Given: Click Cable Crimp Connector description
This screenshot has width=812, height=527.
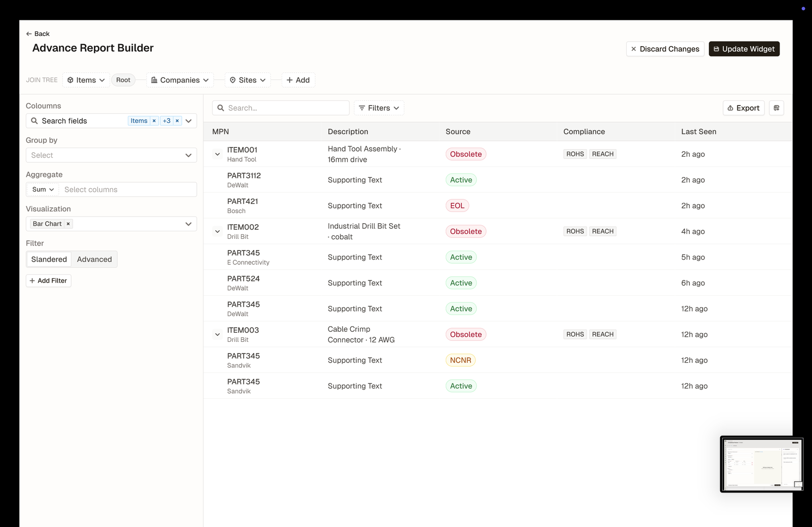Looking at the screenshot, I should [361, 334].
